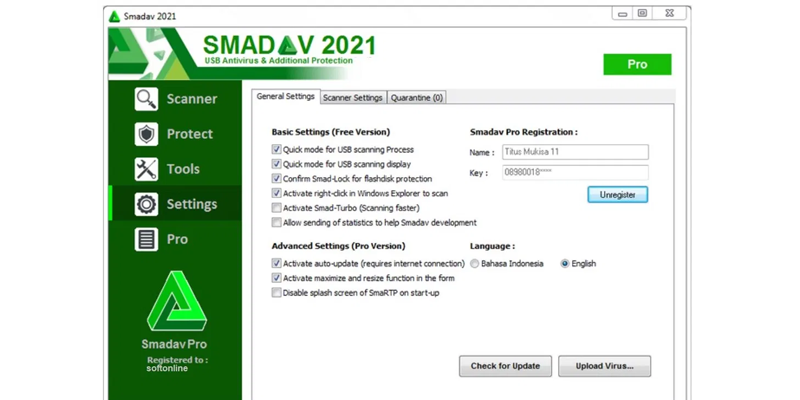Click the SMADAV 2021 header banner
This screenshot has width=800, height=400.
click(x=289, y=50)
